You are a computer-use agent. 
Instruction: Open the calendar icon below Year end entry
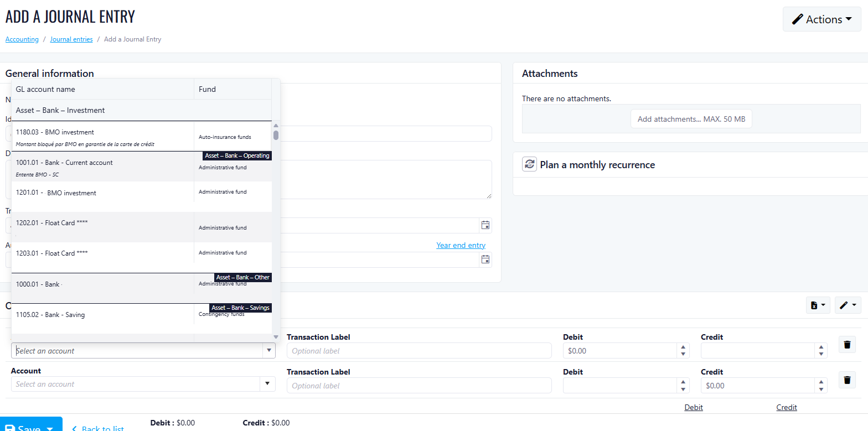click(x=485, y=259)
